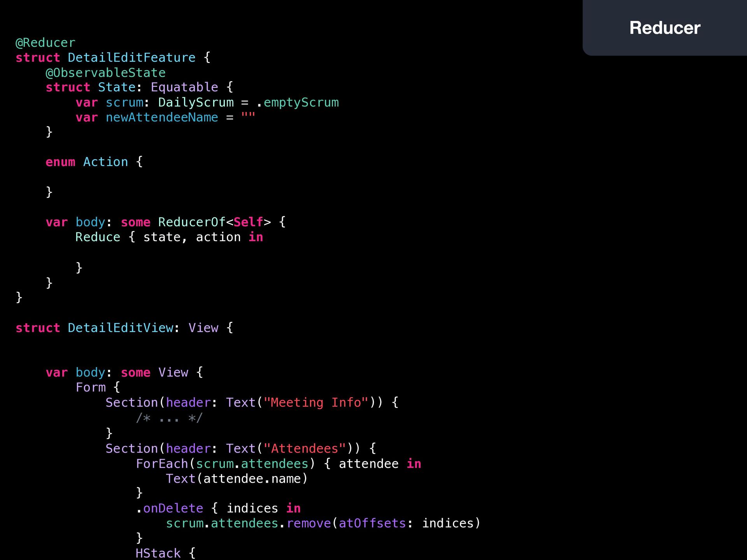Click the var body: some View line
Viewport: 747px width, 560px height.
click(124, 373)
